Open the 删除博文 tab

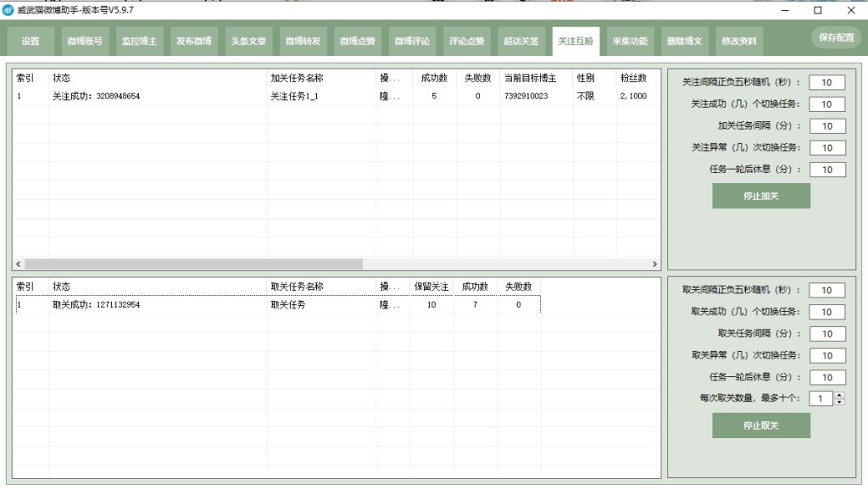coord(684,41)
